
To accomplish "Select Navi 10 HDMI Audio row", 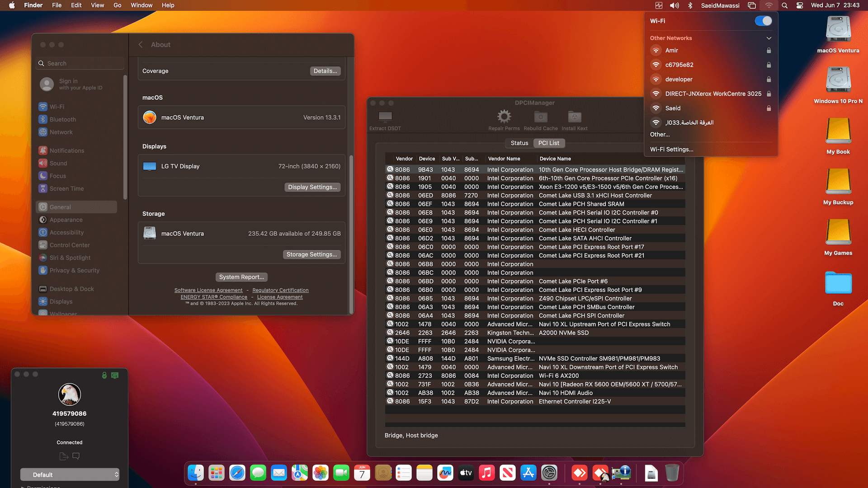I will tap(535, 393).
